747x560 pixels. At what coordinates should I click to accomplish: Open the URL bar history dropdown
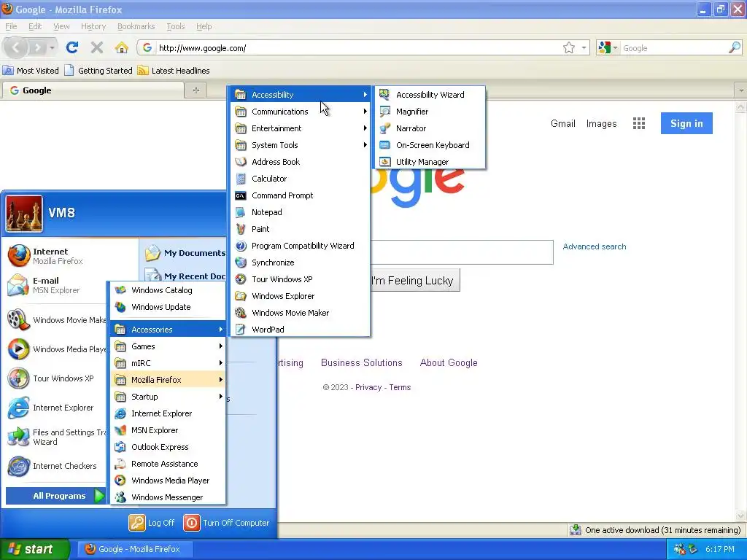click(x=584, y=47)
